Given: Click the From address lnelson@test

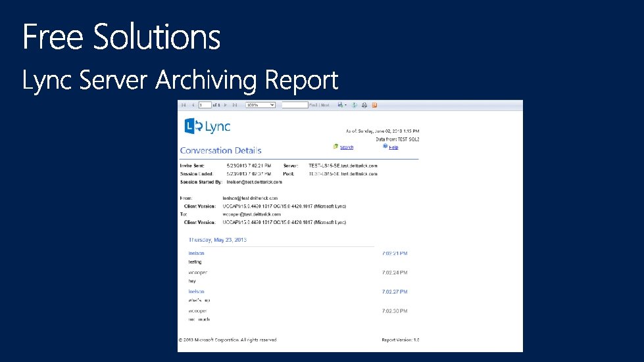Looking at the screenshot, I should pos(250,198).
